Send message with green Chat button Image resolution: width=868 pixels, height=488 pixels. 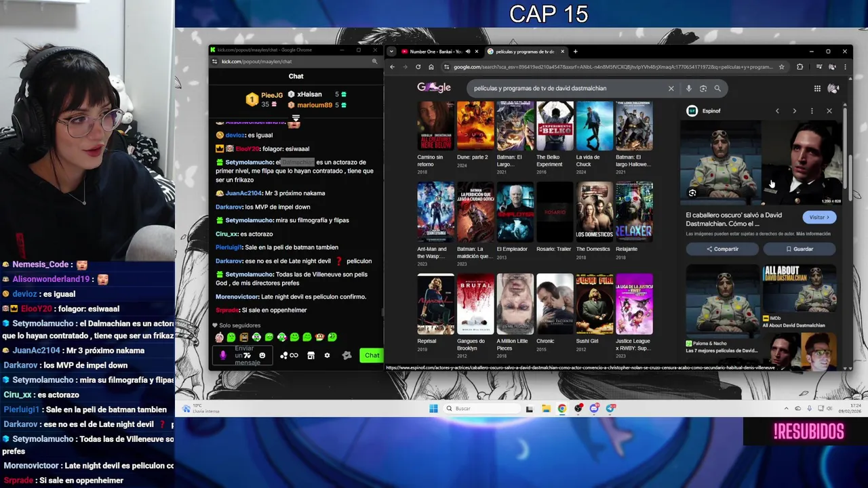[372, 355]
